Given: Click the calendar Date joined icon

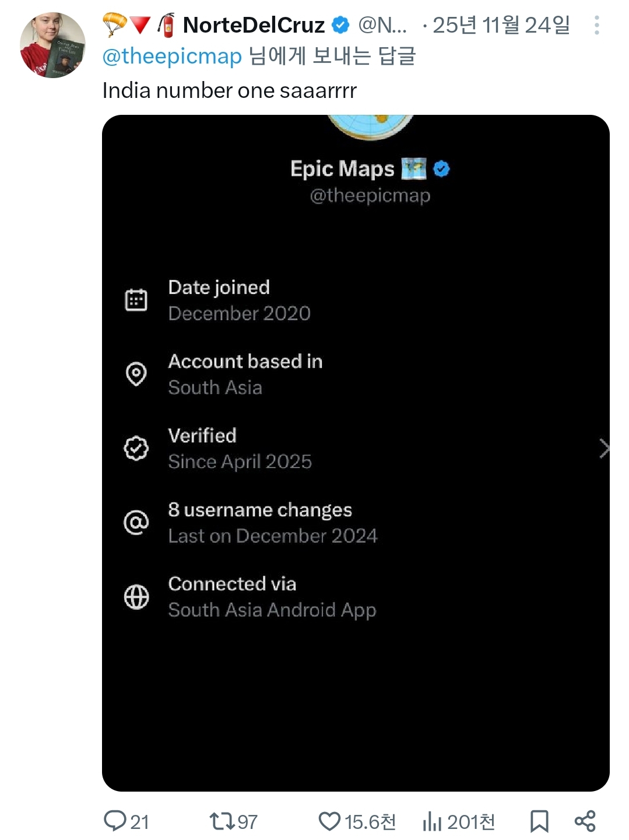Looking at the screenshot, I should [136, 300].
